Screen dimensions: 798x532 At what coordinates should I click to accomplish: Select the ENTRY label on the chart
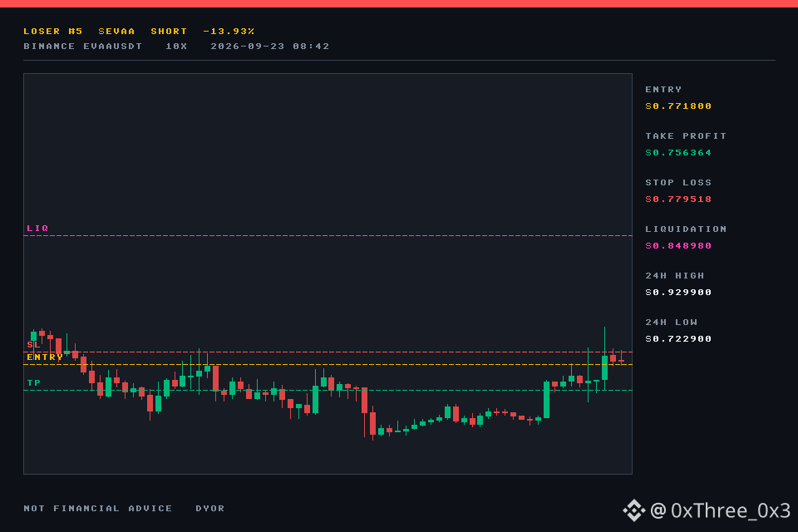[x=45, y=357]
